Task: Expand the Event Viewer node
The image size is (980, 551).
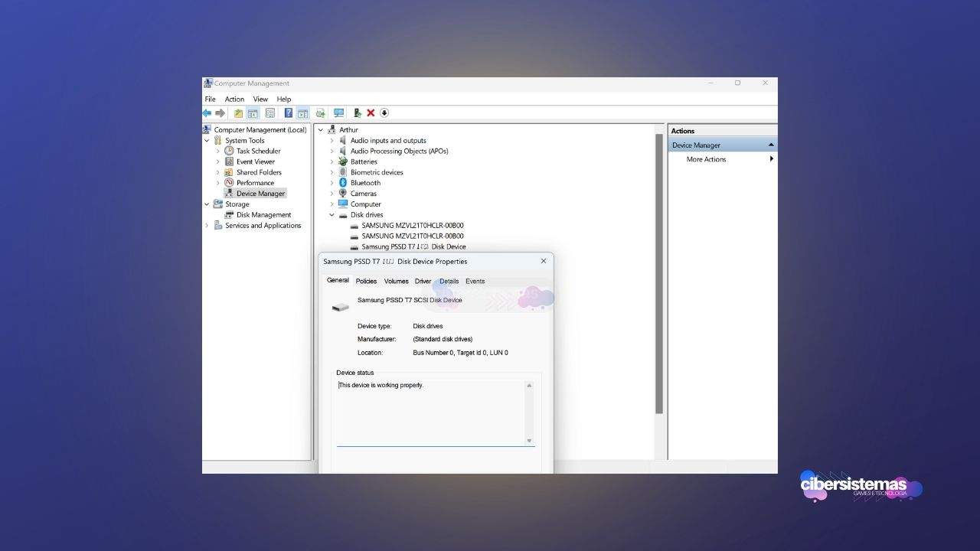Action: click(217, 161)
